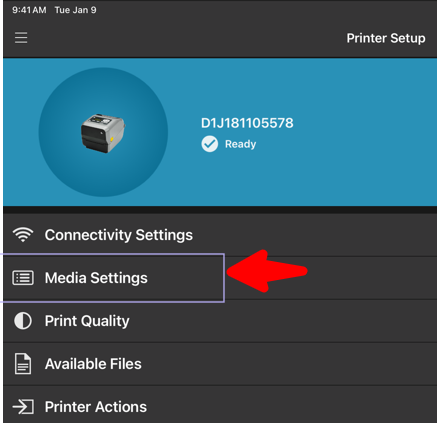437x423 pixels.
Task: Tap the Wi-Fi connectivity icon
Action: click(x=23, y=235)
